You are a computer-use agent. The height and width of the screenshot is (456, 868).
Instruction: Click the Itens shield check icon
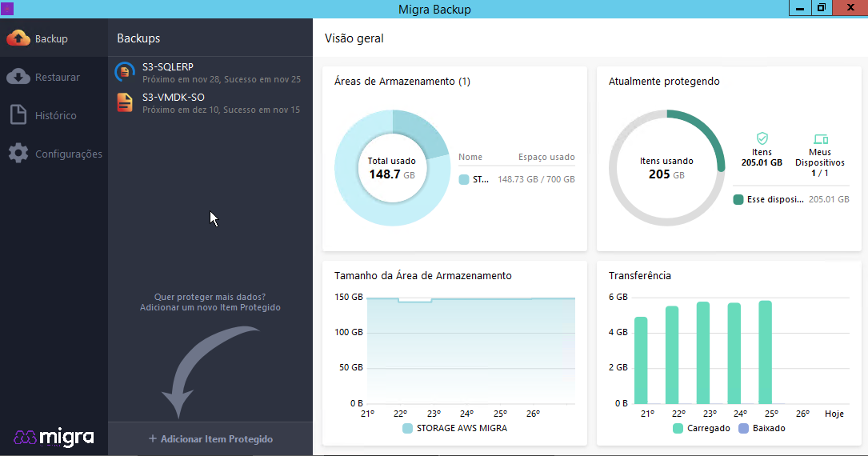[762, 138]
